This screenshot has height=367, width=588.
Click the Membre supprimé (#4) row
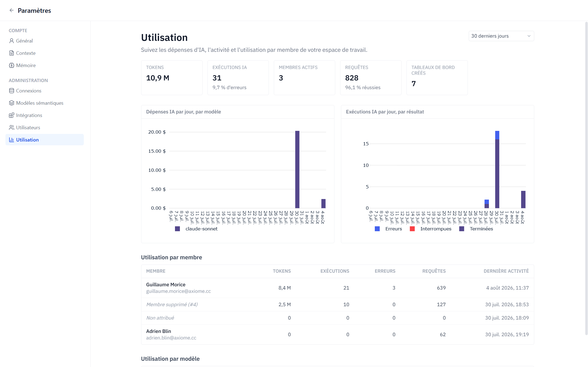[337, 305]
